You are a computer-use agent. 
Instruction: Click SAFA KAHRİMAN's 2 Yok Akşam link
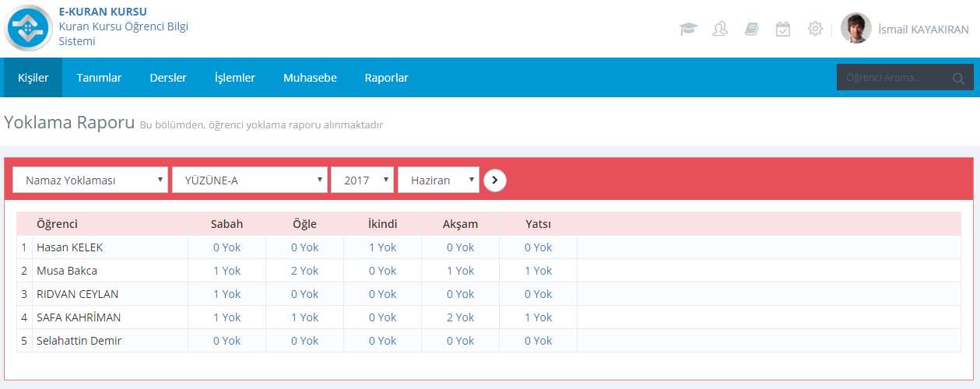pos(460,317)
